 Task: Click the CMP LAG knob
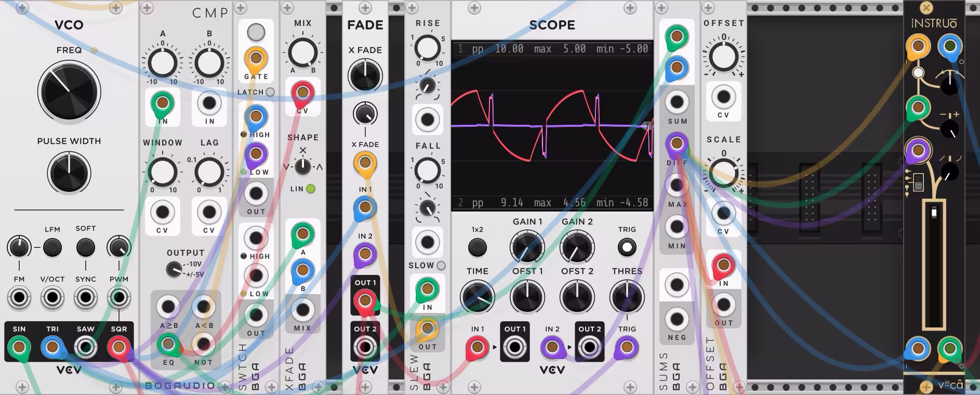(209, 172)
